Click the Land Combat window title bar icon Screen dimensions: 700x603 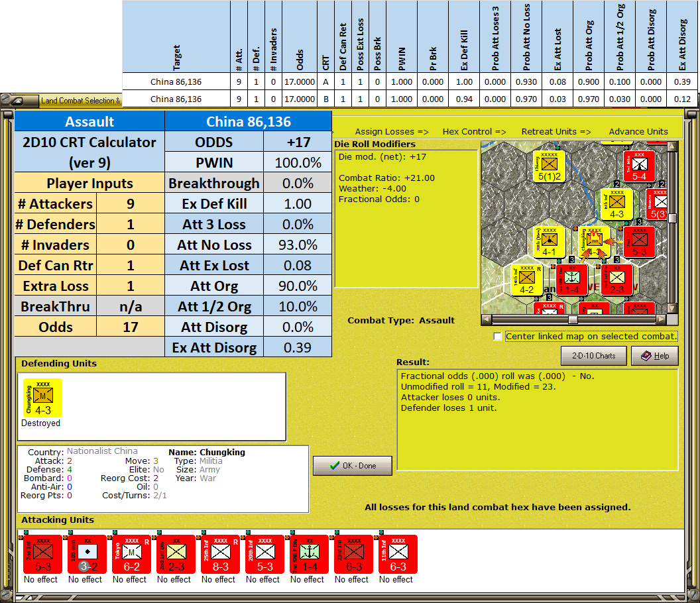point(17,101)
